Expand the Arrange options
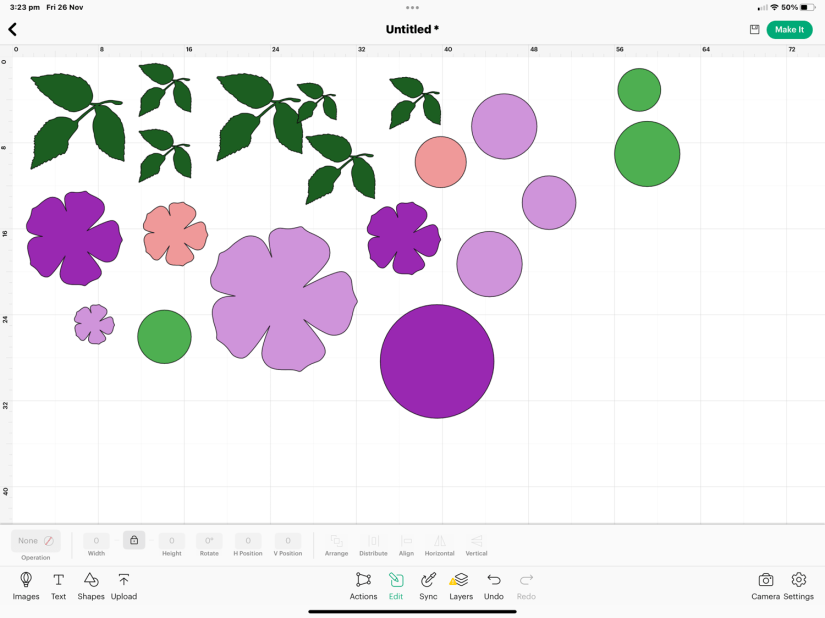The image size is (825, 618). 336,544
